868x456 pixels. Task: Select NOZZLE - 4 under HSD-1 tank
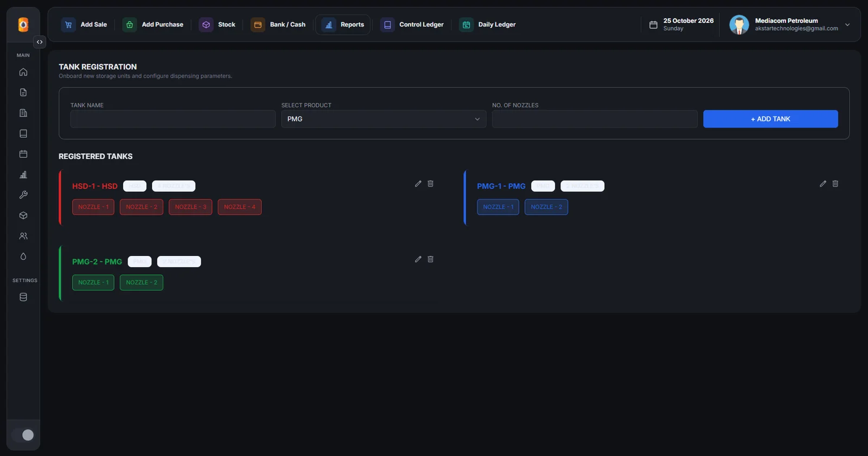click(x=239, y=207)
